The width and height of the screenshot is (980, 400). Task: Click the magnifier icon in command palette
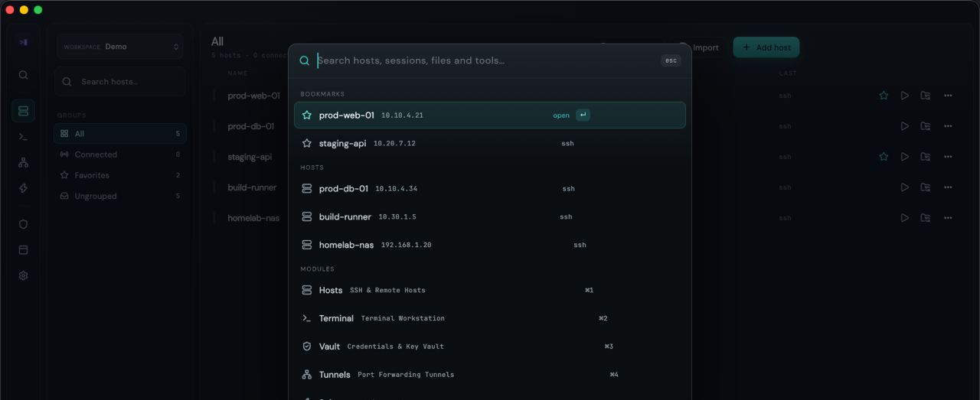305,60
